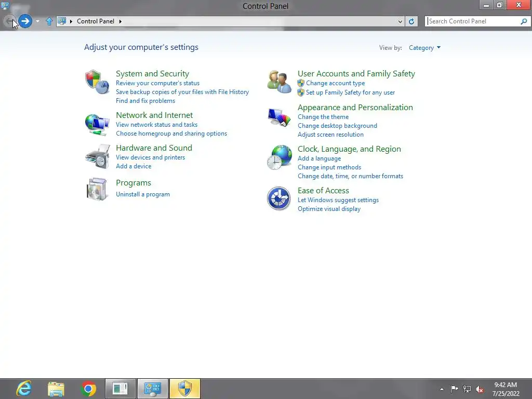Image resolution: width=532 pixels, height=399 pixels.
Task: Click in the Search Control Panel field
Action: (x=473, y=21)
